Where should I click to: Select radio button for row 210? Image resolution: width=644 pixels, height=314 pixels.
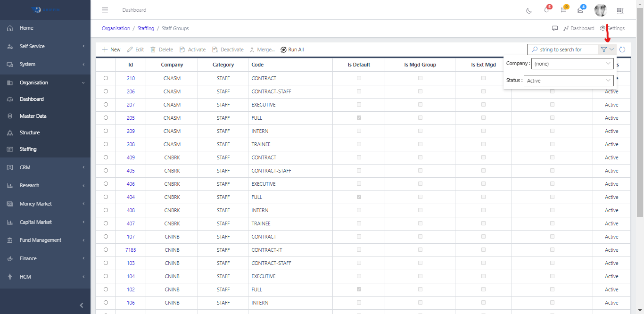[x=106, y=78]
